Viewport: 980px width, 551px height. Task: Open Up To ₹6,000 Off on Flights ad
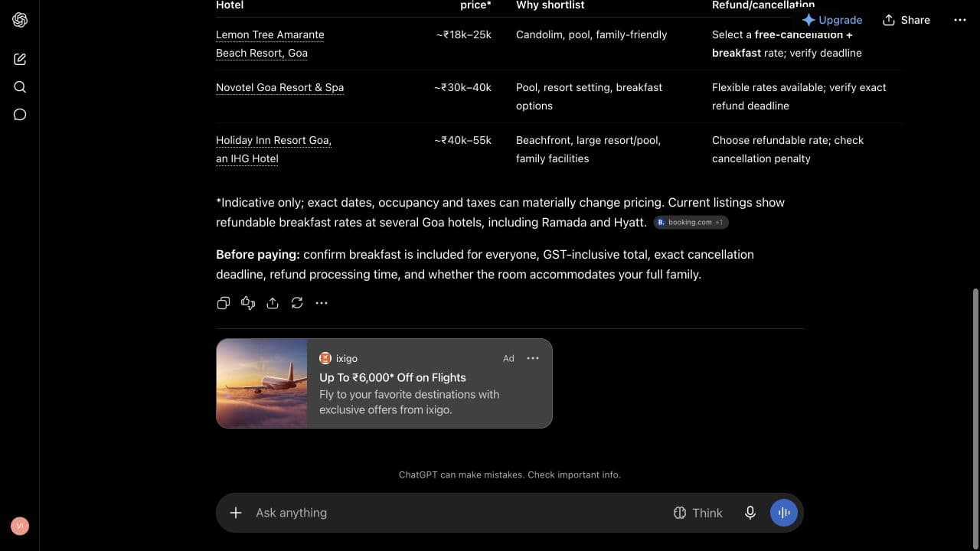coord(392,377)
